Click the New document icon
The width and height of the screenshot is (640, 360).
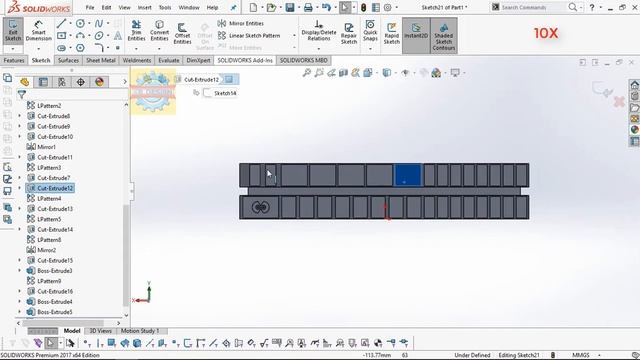(x=253, y=7)
